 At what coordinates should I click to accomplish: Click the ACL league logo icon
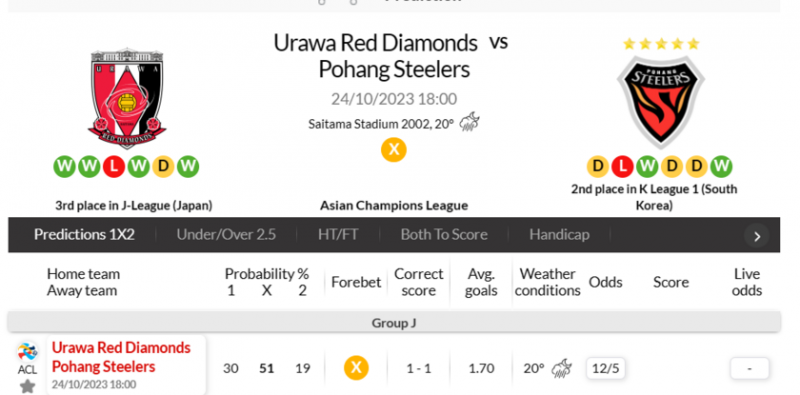tap(27, 352)
